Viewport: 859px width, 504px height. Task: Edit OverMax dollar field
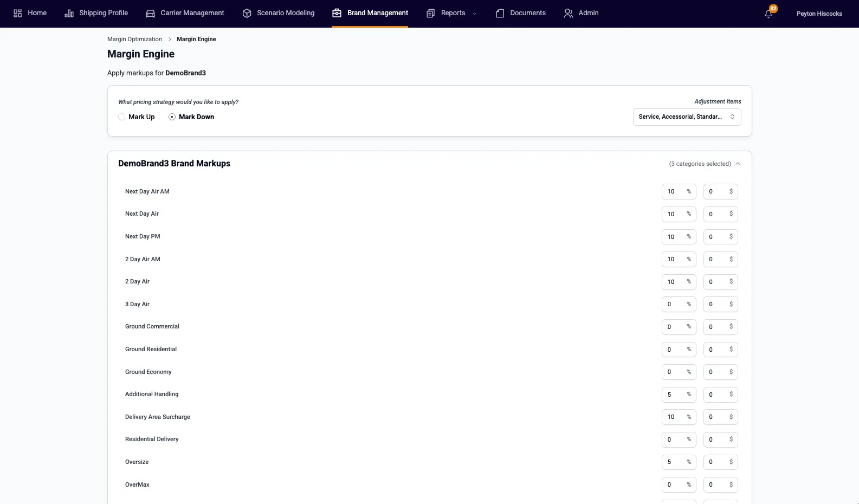(720, 484)
